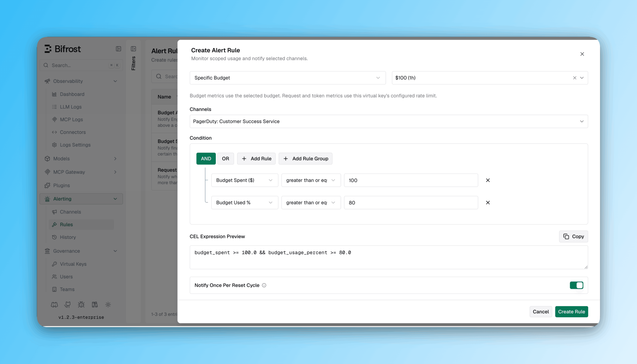Remove the Budget Used % rule
This screenshot has width=637, height=364.
pyautogui.click(x=488, y=202)
